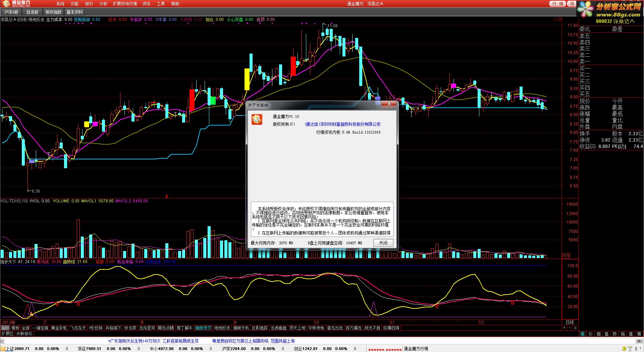This screenshot has height=352, width=644.
Task: Close the About dialog via its X
Action: click(x=389, y=104)
